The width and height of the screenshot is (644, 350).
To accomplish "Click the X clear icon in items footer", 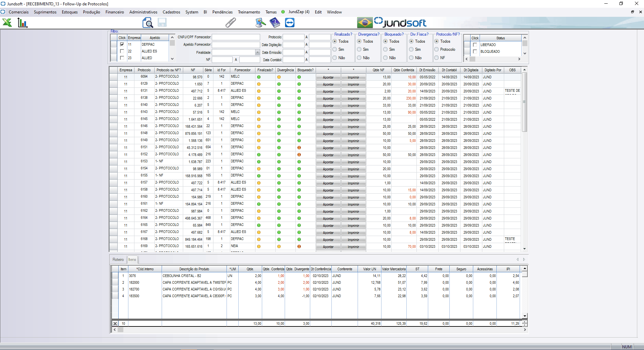I will pos(115,323).
